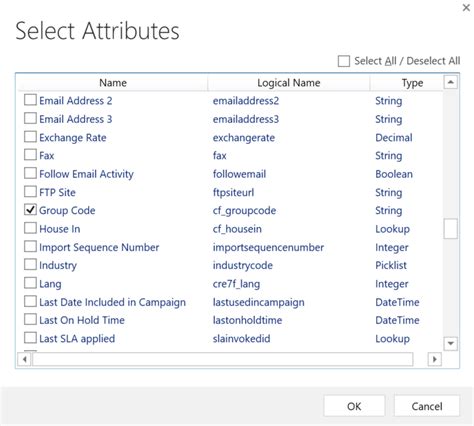Select Last Date Included in Campaign checkbox

click(x=30, y=301)
